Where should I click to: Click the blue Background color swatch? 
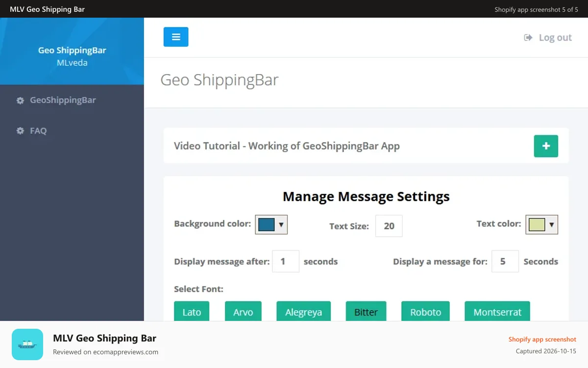(267, 224)
